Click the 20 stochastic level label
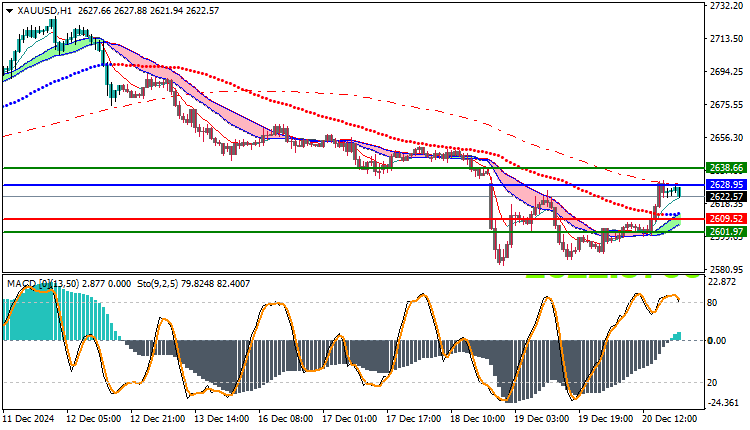This screenshot has width=750, height=430. click(712, 383)
